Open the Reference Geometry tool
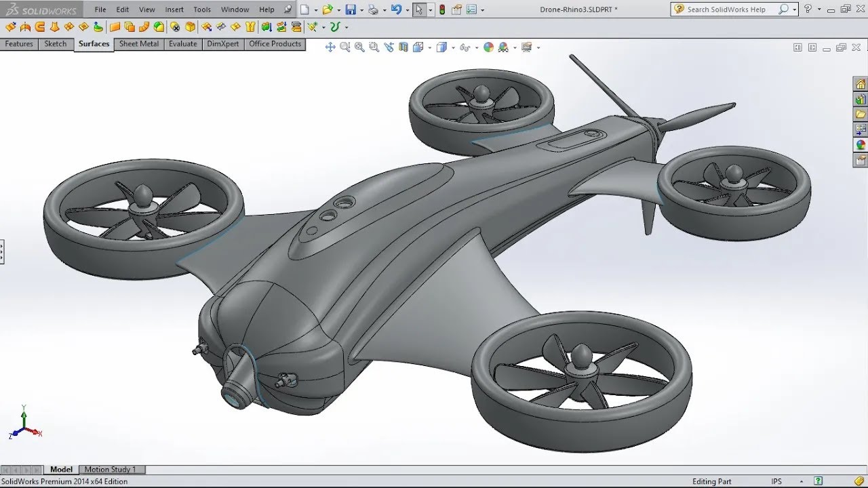The image size is (868, 488). pos(313,27)
